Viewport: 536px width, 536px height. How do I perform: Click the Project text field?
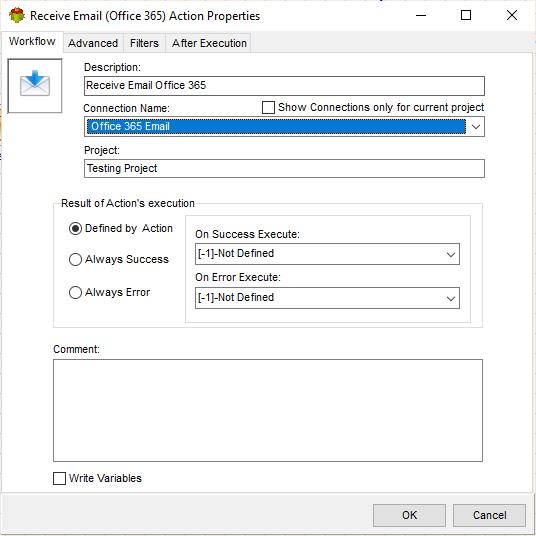[x=284, y=168]
